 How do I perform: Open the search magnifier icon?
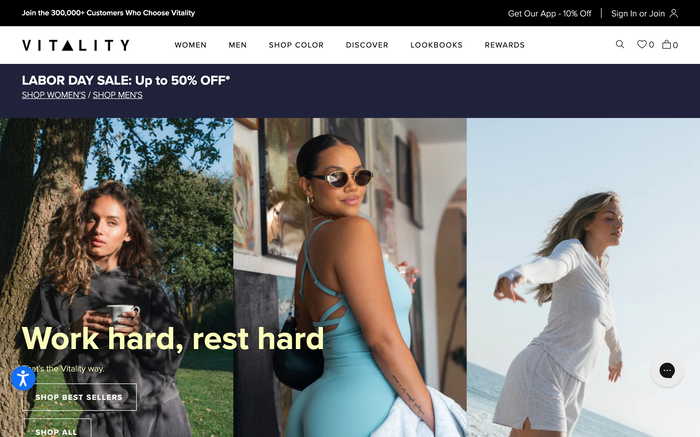[620, 44]
